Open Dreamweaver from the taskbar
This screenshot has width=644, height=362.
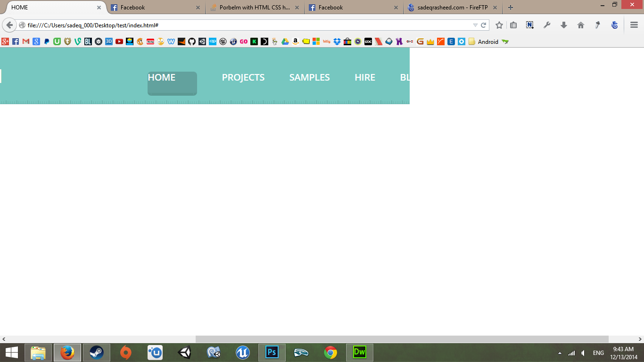(x=360, y=352)
